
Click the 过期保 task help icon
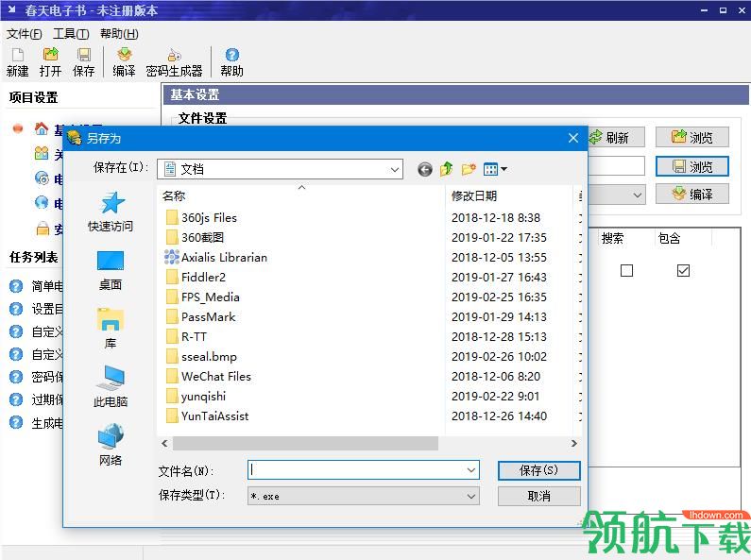click(x=16, y=399)
